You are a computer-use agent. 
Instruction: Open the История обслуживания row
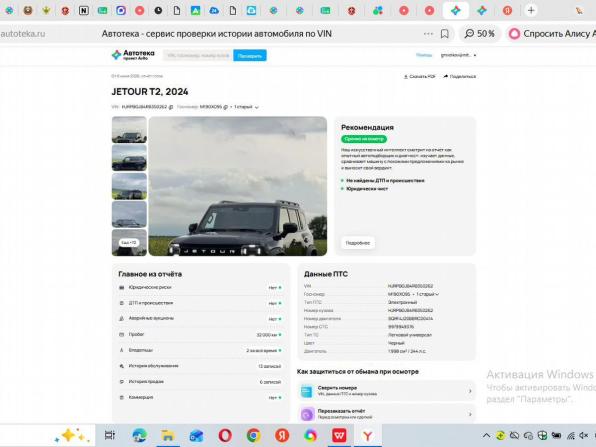click(x=200, y=366)
